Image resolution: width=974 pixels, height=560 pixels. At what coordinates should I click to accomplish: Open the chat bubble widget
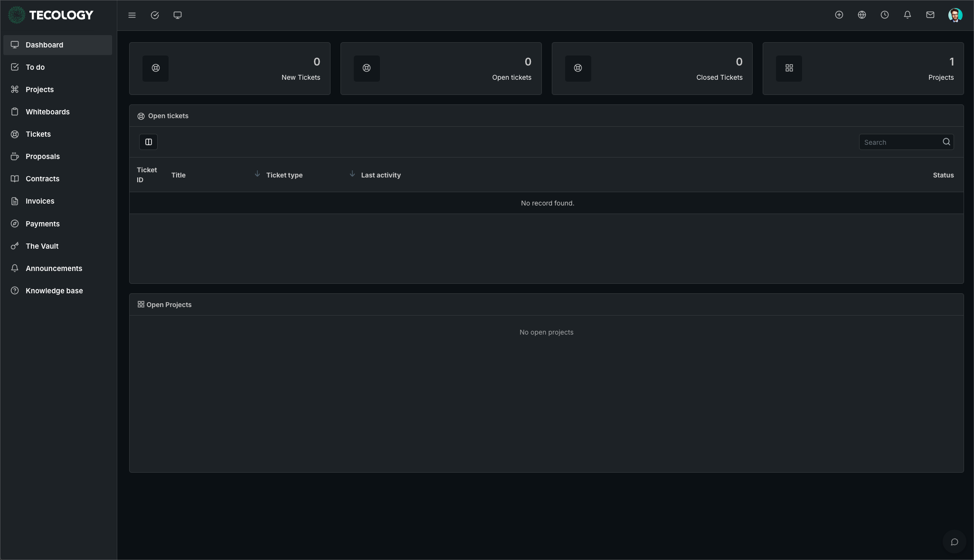[954, 542]
